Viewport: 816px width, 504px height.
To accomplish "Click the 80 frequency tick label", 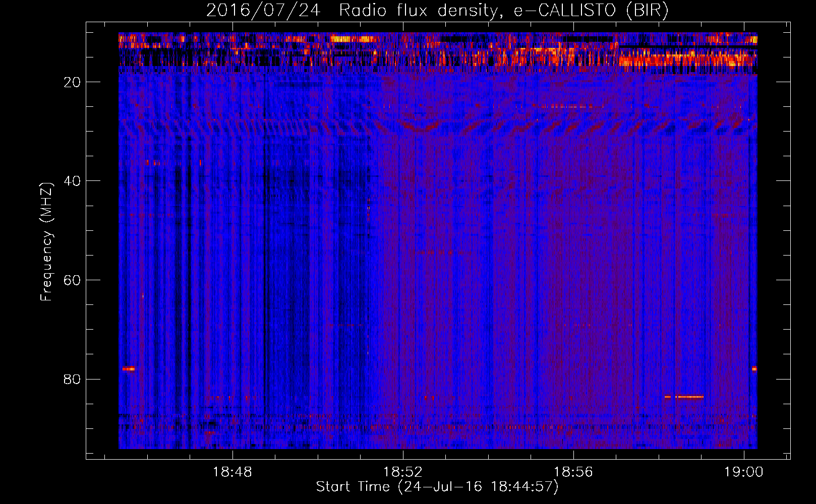I will coord(72,379).
